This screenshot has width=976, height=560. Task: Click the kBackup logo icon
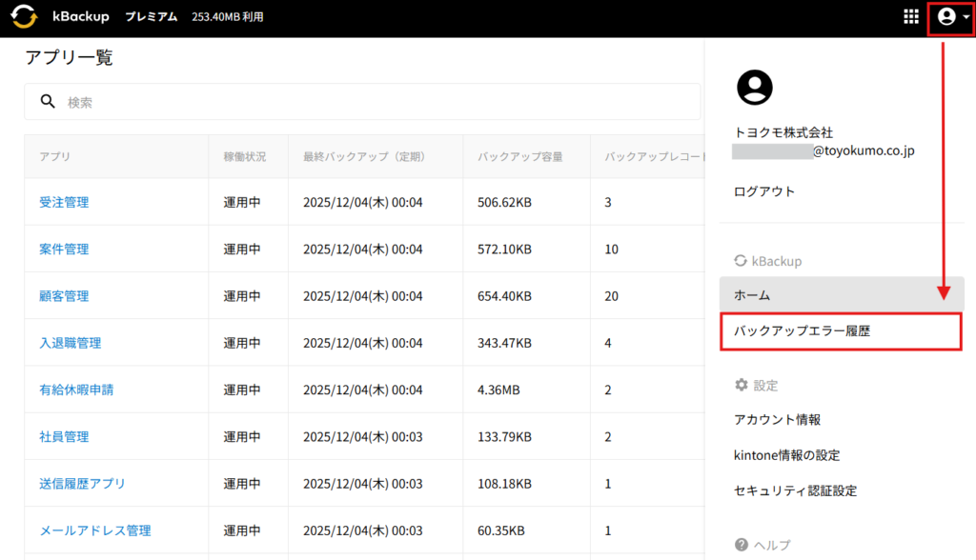click(x=24, y=17)
